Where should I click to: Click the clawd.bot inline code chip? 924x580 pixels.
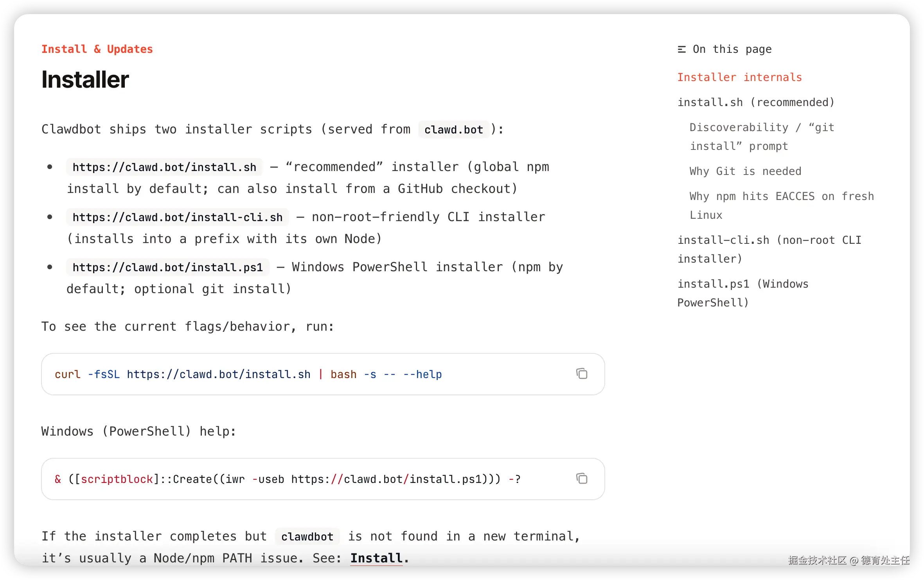(x=453, y=130)
